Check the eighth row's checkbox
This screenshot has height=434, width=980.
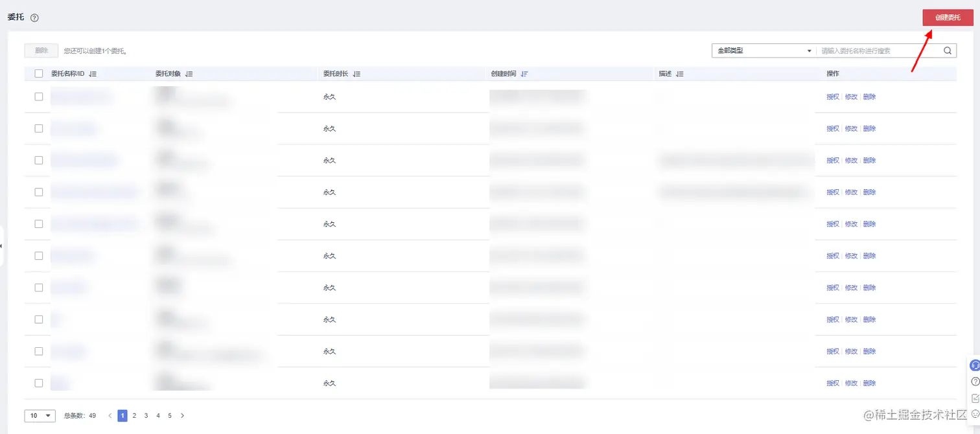pos(39,319)
